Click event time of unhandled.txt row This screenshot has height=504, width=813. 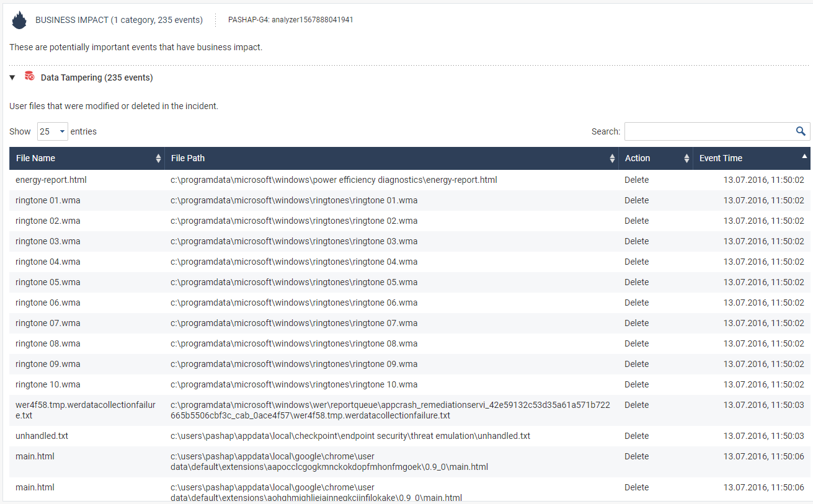763,436
